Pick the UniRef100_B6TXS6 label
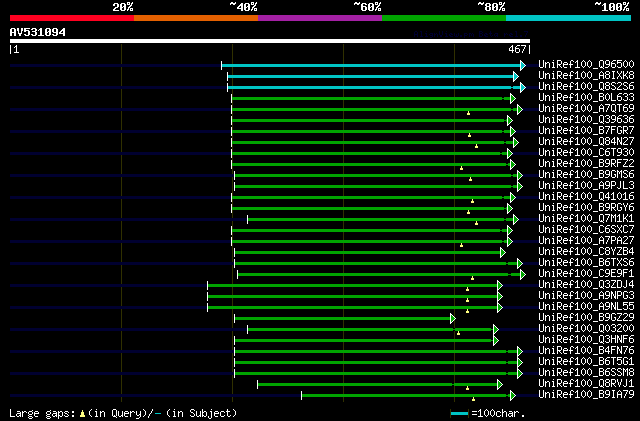The image size is (640, 421). (x=586, y=263)
